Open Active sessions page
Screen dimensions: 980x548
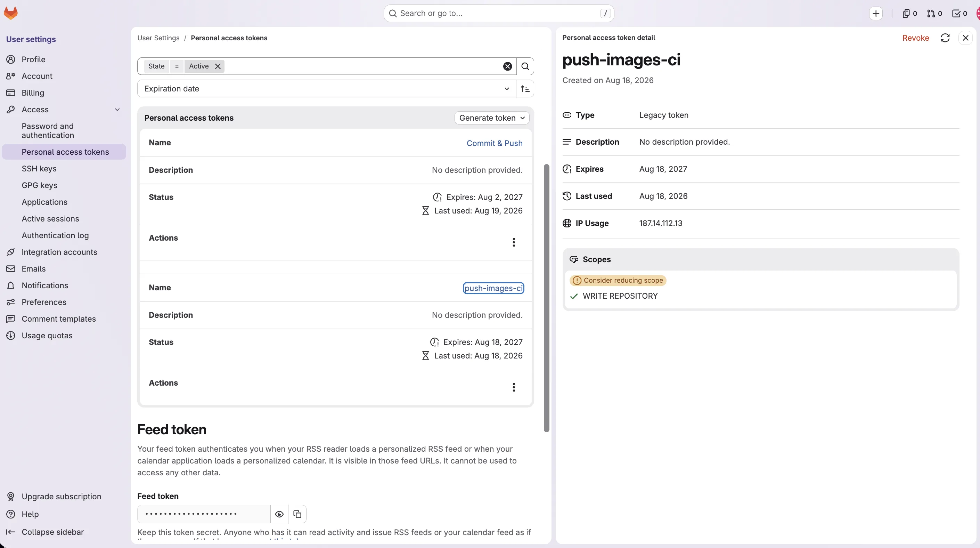tap(64, 219)
